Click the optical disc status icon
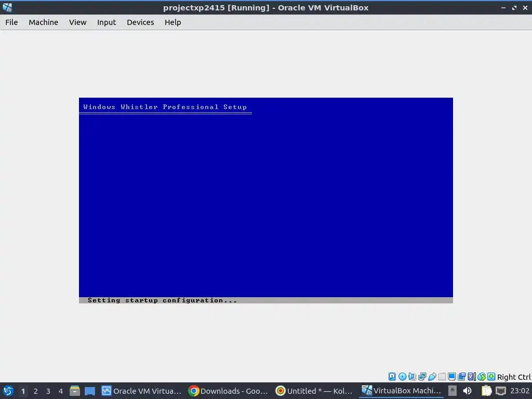 403,376
